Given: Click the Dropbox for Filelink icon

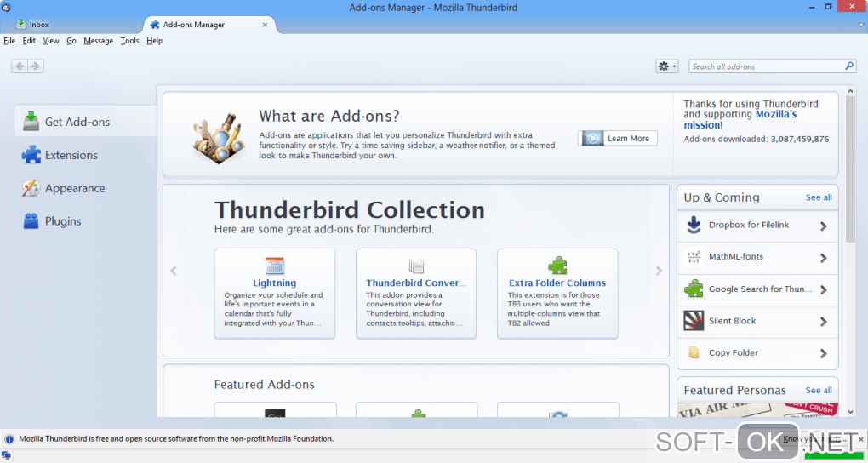Looking at the screenshot, I should point(694,225).
